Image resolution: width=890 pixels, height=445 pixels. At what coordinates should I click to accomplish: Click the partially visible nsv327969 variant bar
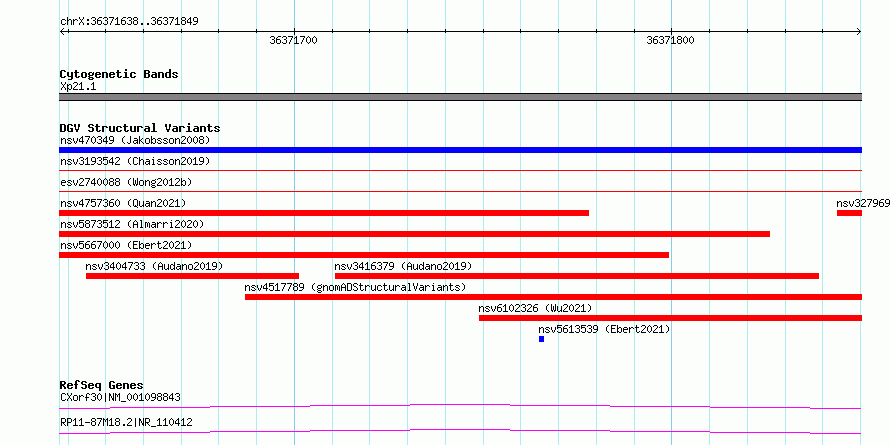pos(849,213)
